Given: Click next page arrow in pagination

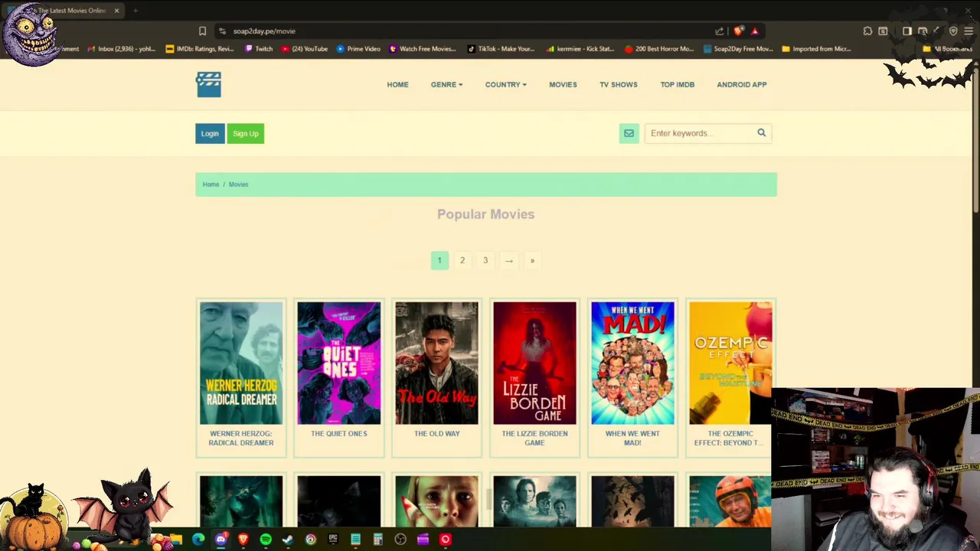Looking at the screenshot, I should pos(508,260).
